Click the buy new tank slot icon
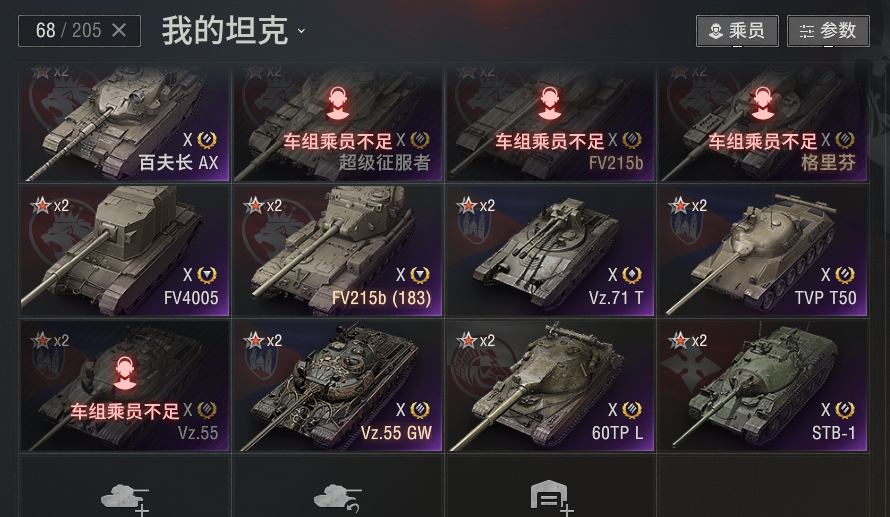The height and width of the screenshot is (517, 890). pyautogui.click(x=125, y=498)
